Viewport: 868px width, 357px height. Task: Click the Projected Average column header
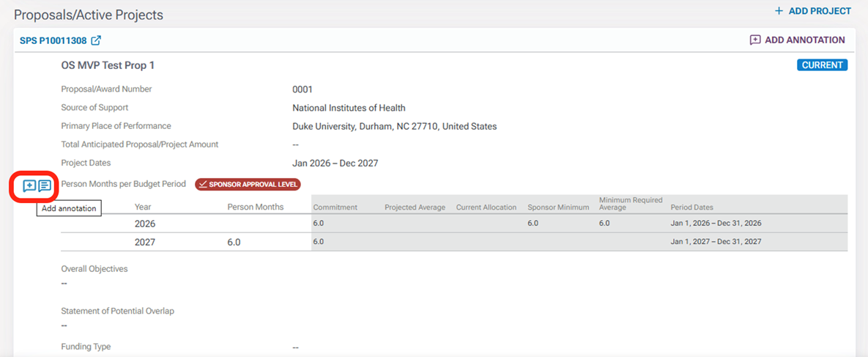point(415,207)
